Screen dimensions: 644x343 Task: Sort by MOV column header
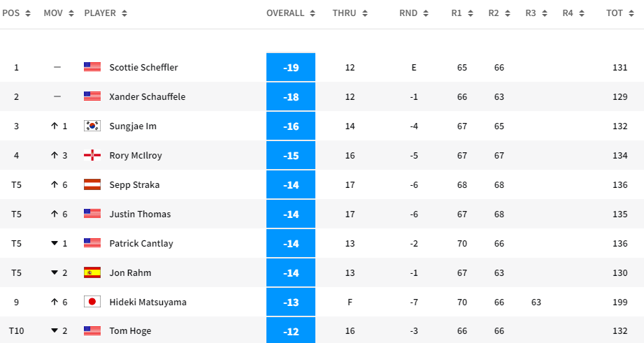[x=57, y=13]
